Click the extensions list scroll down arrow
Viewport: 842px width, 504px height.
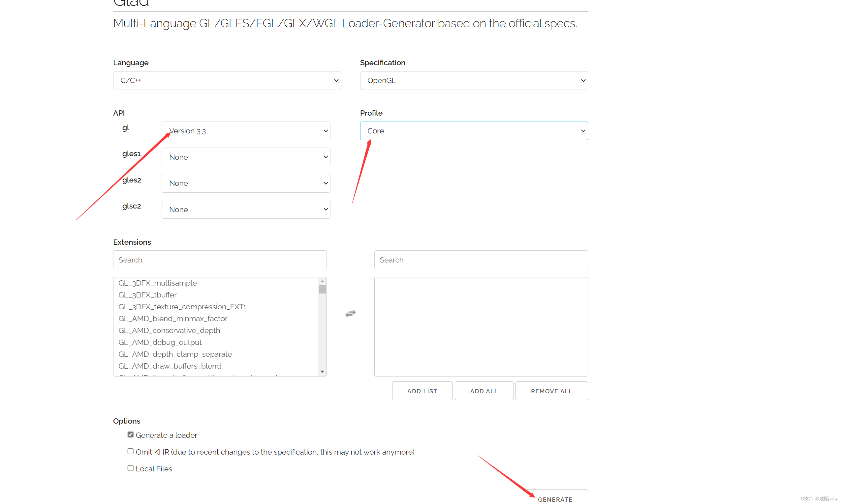(x=322, y=371)
